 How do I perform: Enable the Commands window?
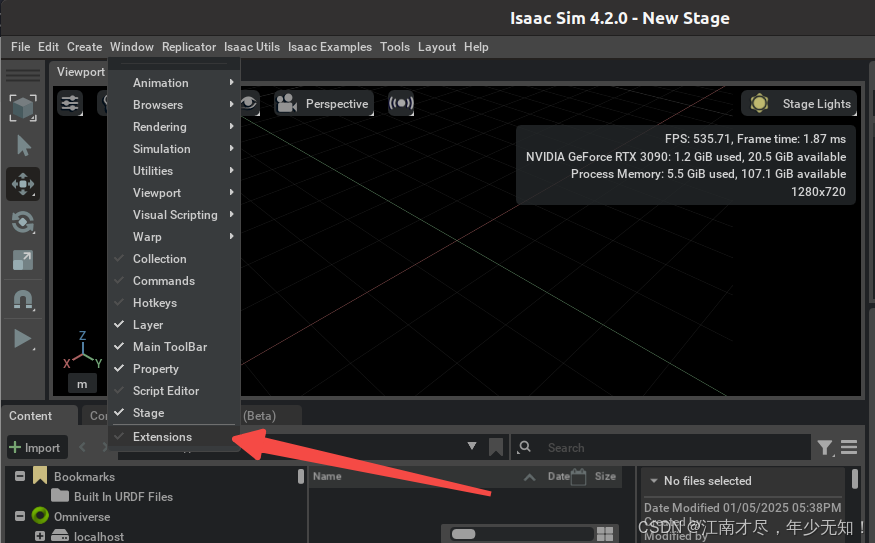coord(174,281)
